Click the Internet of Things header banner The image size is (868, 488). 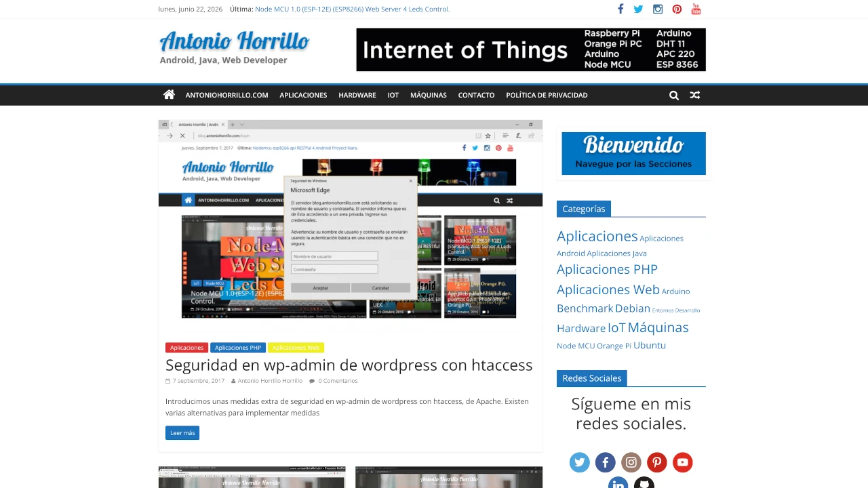[x=531, y=49]
